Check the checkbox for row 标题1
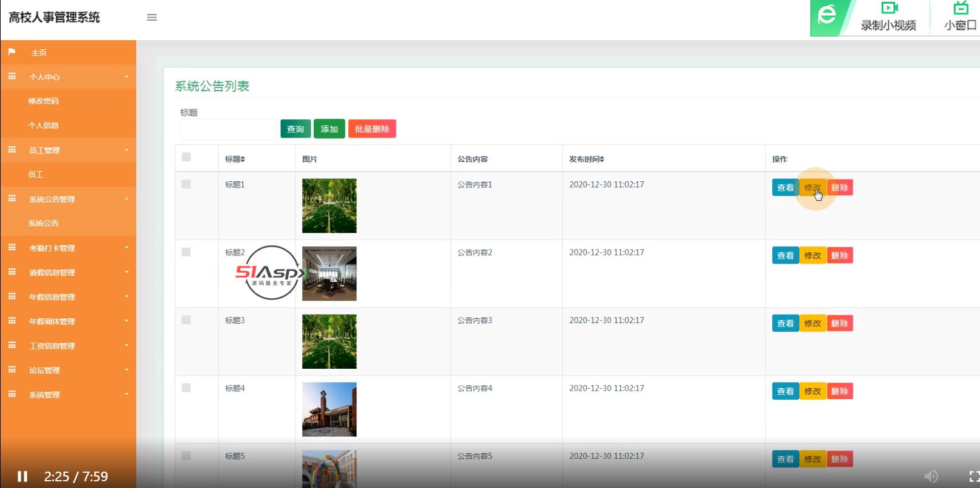Viewport: 980px width, 488px height. [x=186, y=184]
